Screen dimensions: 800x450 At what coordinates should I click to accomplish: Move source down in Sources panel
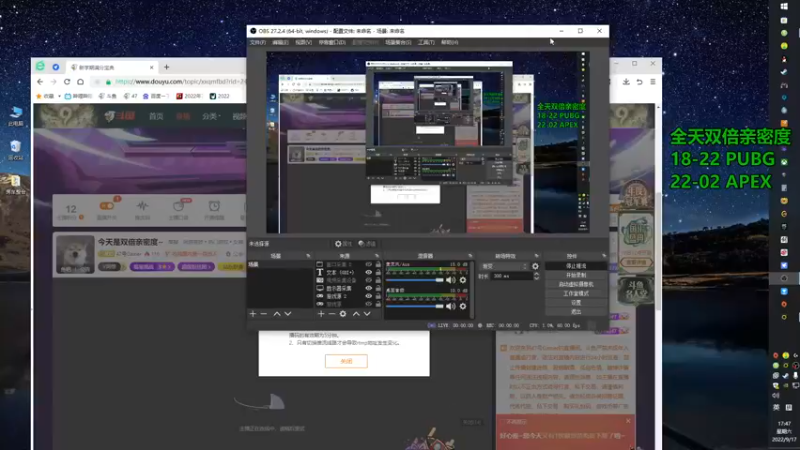click(x=367, y=314)
